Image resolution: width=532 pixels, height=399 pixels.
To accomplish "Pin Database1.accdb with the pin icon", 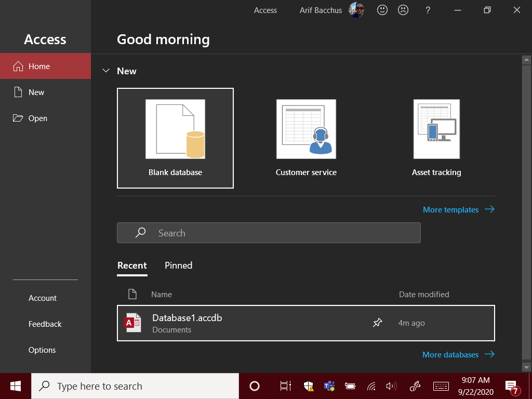I will [378, 323].
